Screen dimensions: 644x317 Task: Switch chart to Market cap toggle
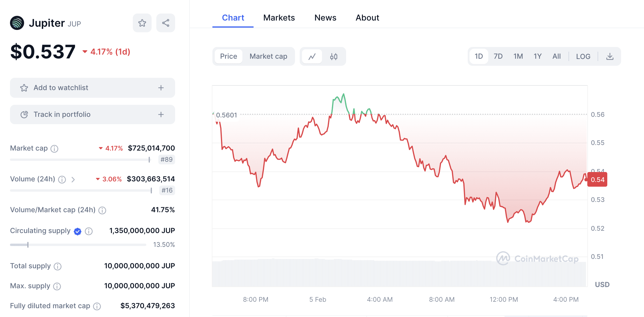tap(268, 56)
